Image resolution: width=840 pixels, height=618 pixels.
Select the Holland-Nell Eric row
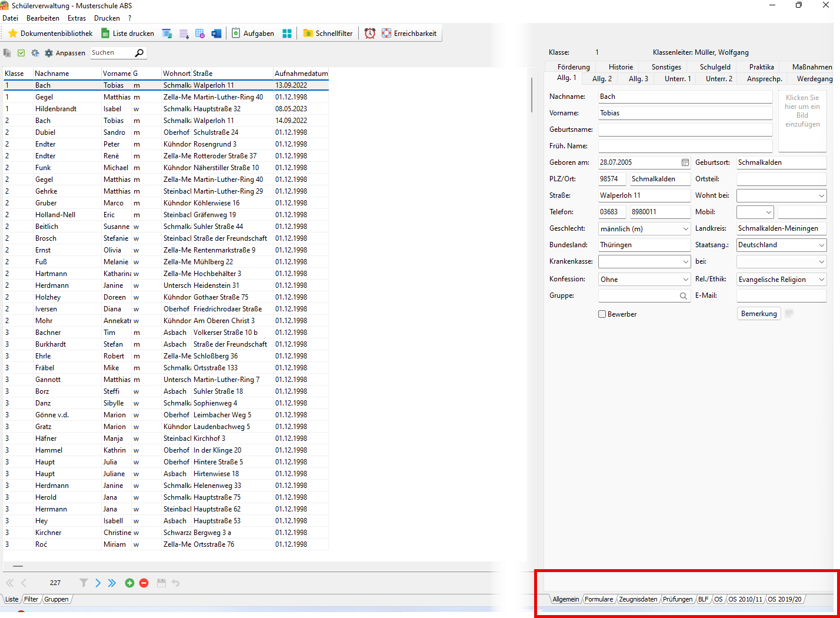click(x=165, y=215)
